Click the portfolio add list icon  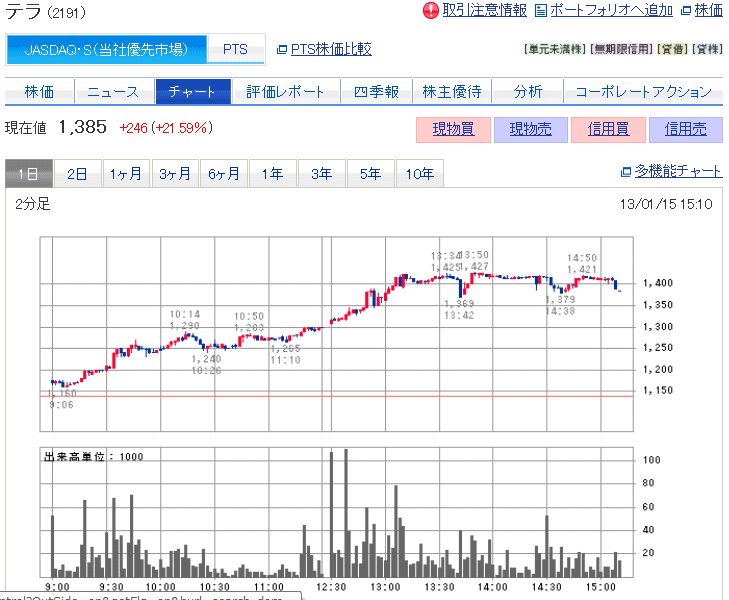(541, 10)
